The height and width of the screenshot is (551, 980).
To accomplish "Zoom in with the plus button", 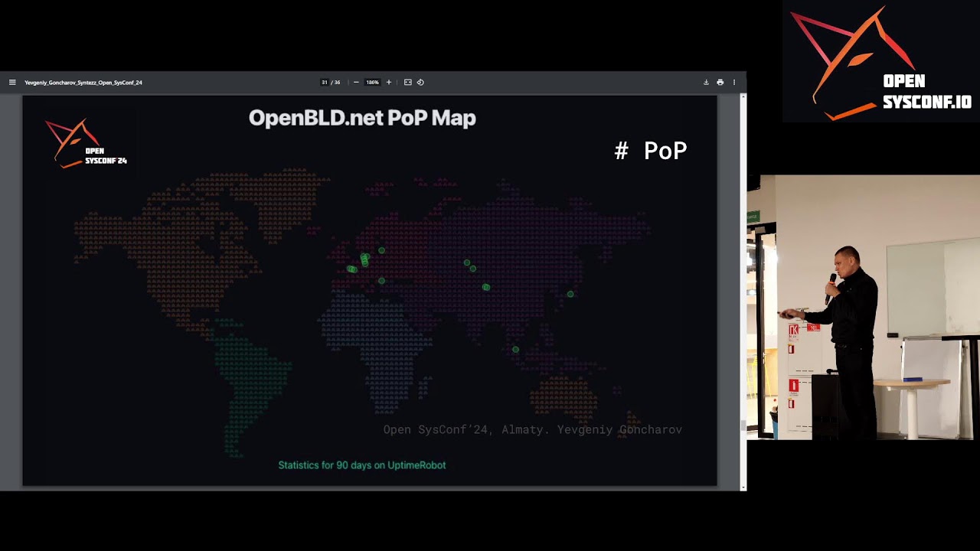I will pos(388,82).
